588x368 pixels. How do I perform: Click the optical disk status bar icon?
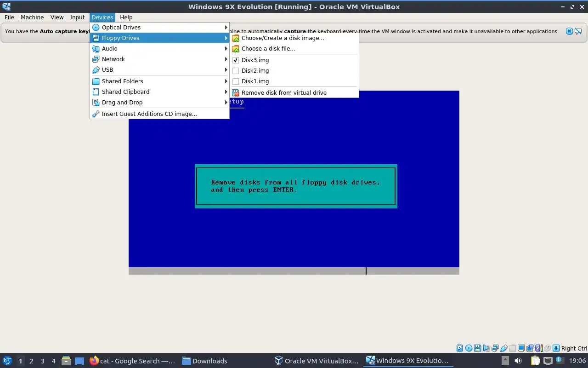(x=469, y=348)
